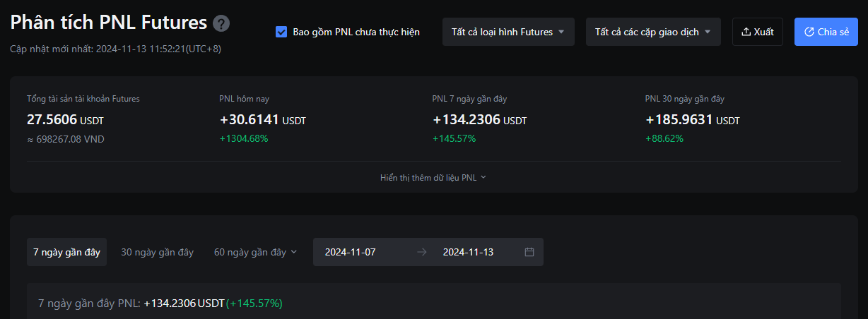Viewport: 868px width, 319px height.
Task: Click the end date 2024-11-13 field
Action: click(468, 252)
